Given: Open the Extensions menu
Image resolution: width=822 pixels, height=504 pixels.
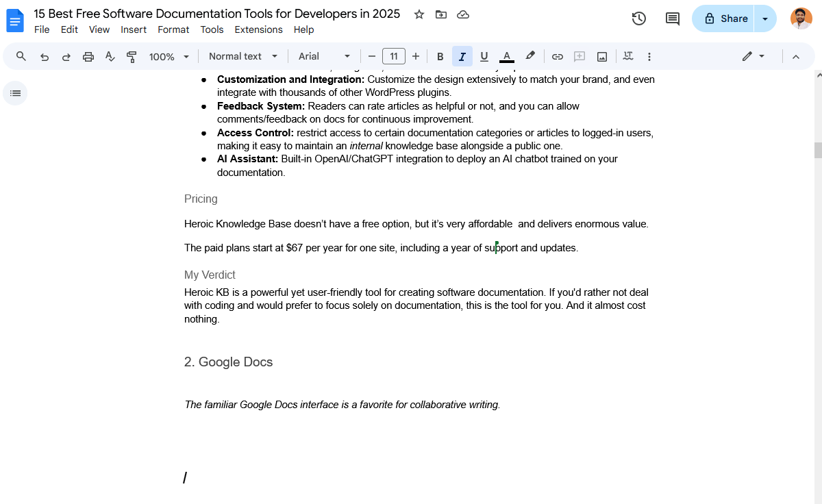Looking at the screenshot, I should [258, 29].
